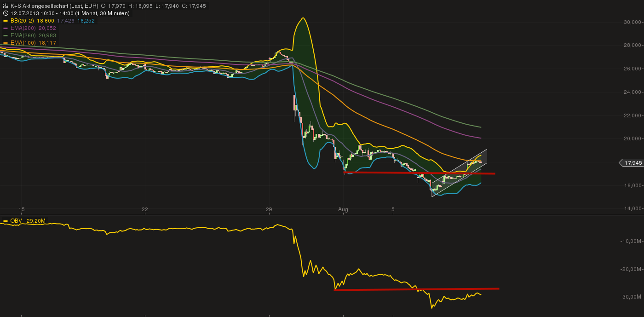Click the middle Bollinger value 17,426
Image resolution: width=644 pixels, height=317 pixels.
tap(66, 21)
